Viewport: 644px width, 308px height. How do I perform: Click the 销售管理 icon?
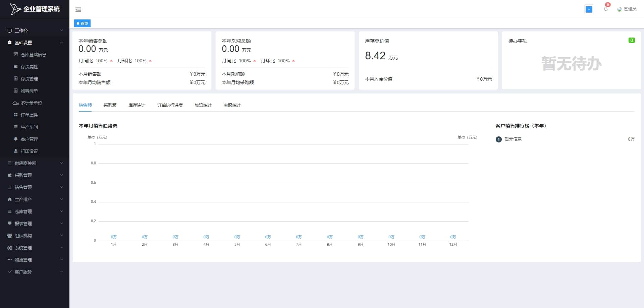10,187
